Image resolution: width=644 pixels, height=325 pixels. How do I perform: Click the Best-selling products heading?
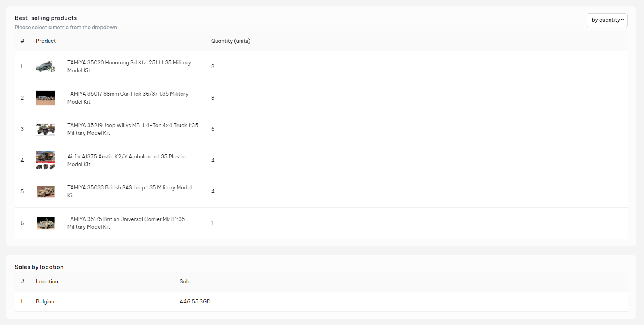(x=46, y=18)
